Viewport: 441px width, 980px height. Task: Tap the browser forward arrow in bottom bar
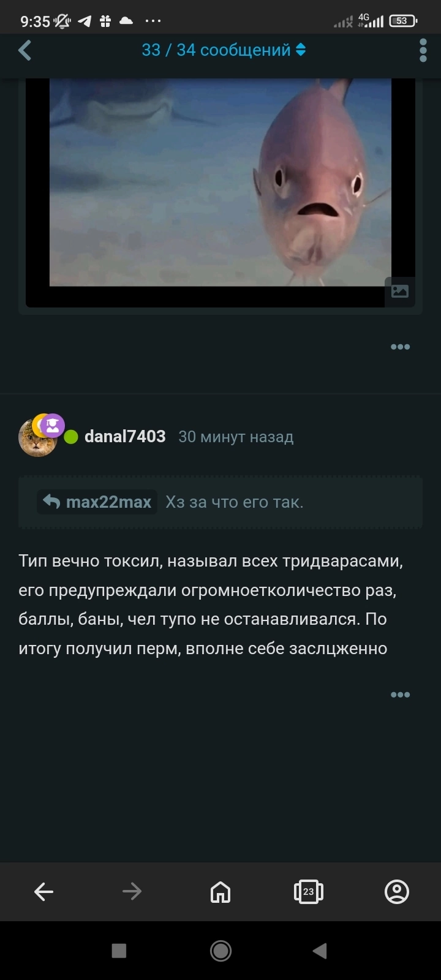coord(132,892)
